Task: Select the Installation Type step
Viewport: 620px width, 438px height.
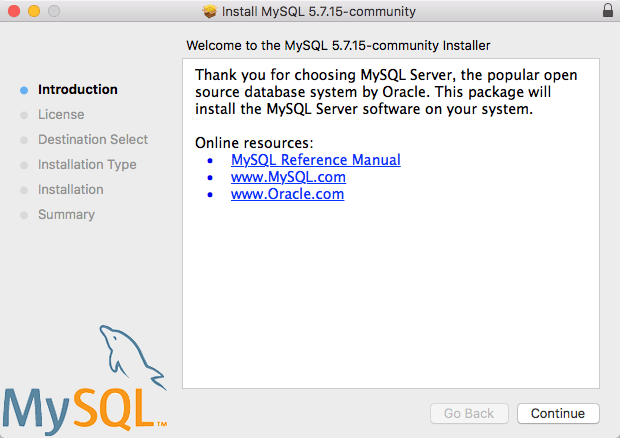Action: pyautogui.click(x=87, y=164)
